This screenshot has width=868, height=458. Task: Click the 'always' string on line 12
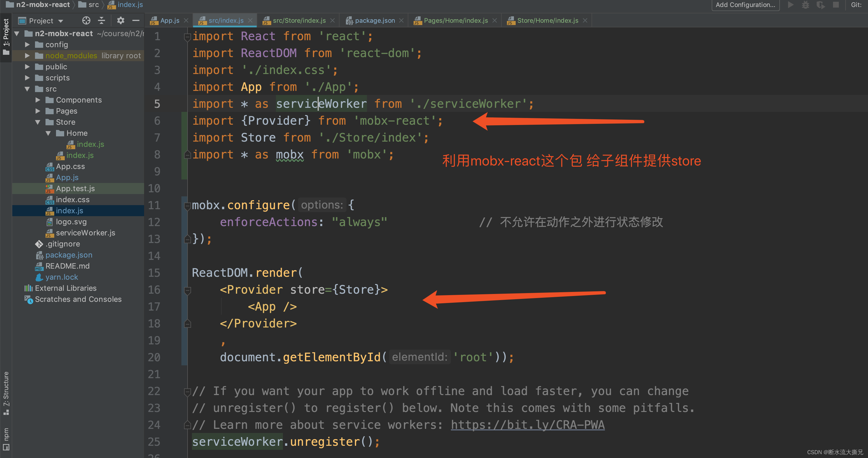tap(359, 222)
